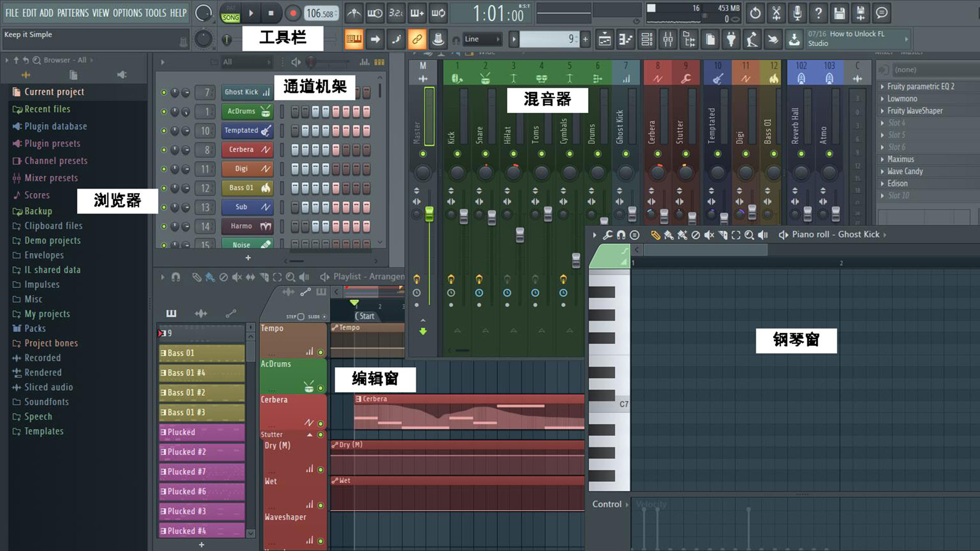The image size is (980, 551).
Task: Open the PATTERNS menu
Action: point(73,13)
